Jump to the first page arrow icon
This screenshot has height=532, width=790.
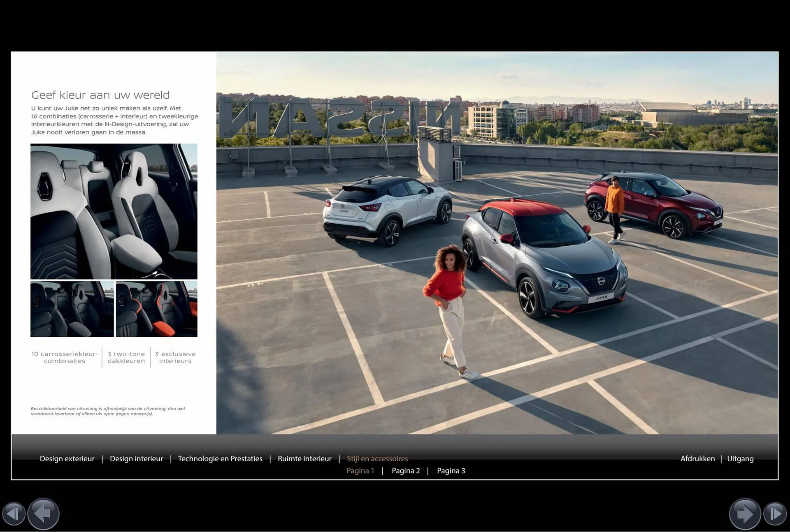click(14, 514)
